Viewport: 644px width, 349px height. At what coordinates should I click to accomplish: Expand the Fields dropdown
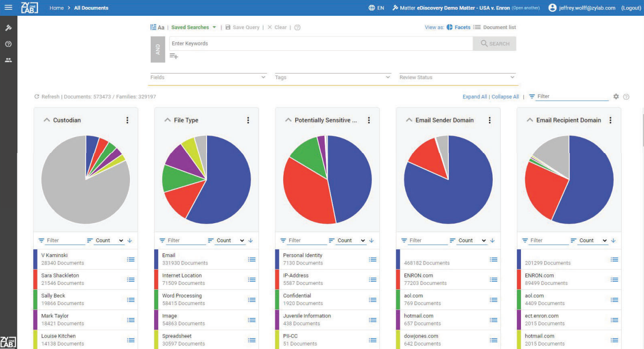click(x=208, y=78)
